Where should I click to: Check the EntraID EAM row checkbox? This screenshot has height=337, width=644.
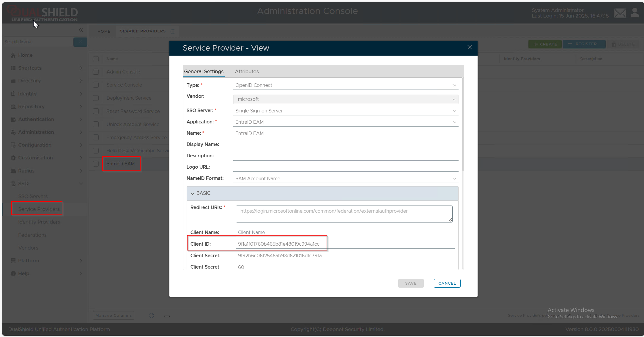click(x=96, y=164)
